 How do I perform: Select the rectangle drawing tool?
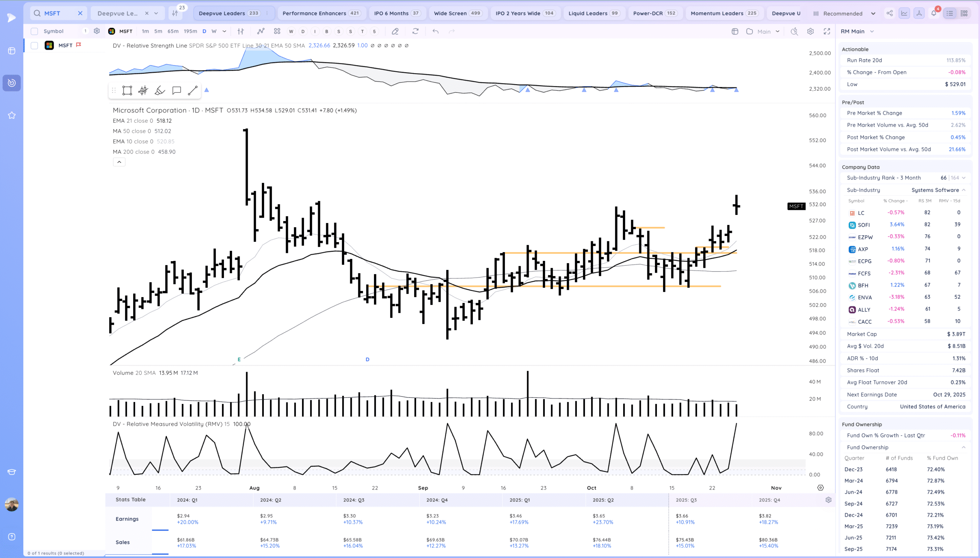[x=127, y=90]
